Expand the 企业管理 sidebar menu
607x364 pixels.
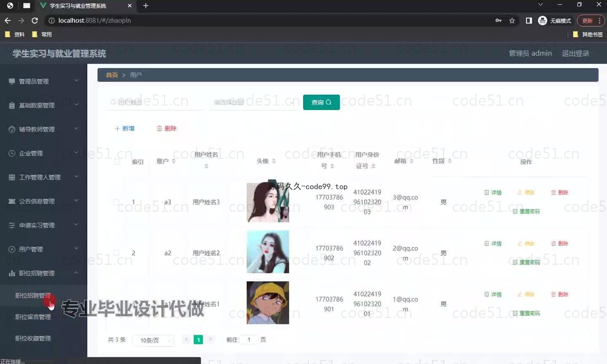[43, 153]
